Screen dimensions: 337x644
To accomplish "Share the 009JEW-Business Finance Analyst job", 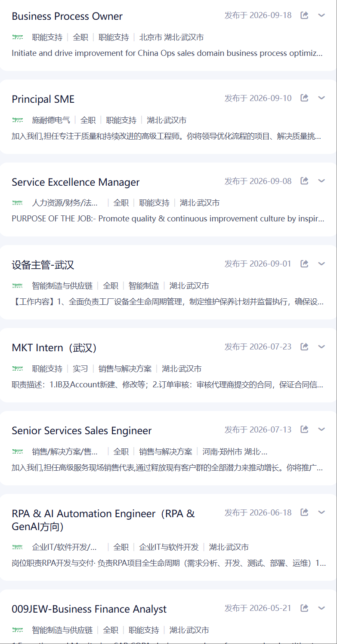I will tap(304, 608).
